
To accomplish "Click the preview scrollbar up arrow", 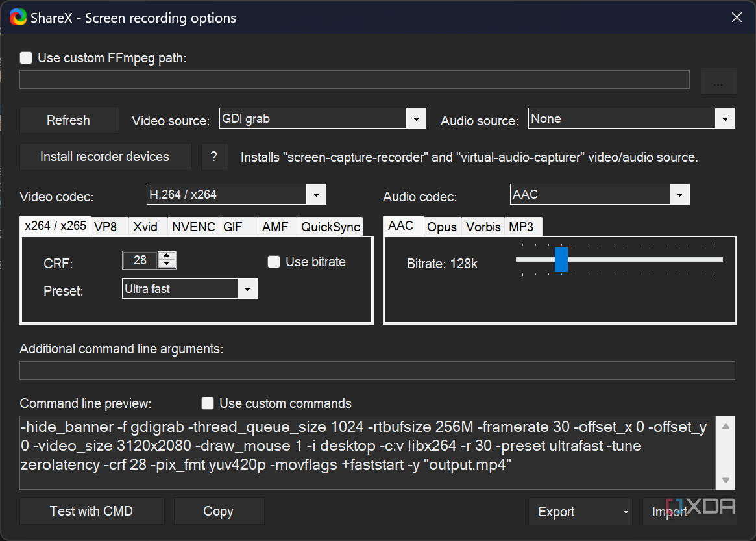I will click(x=726, y=426).
